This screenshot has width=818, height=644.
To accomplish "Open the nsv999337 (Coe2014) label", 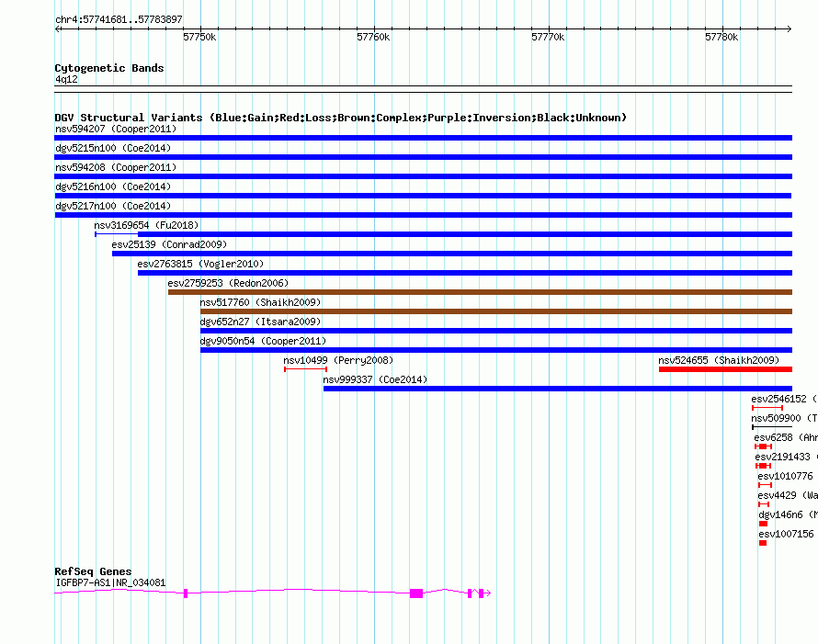I will tap(375, 379).
